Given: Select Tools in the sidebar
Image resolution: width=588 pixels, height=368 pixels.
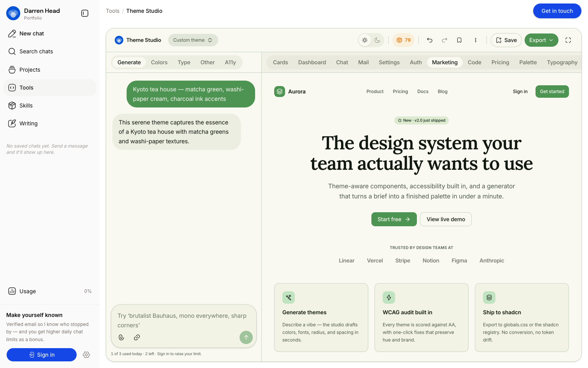Looking at the screenshot, I should coord(50,88).
